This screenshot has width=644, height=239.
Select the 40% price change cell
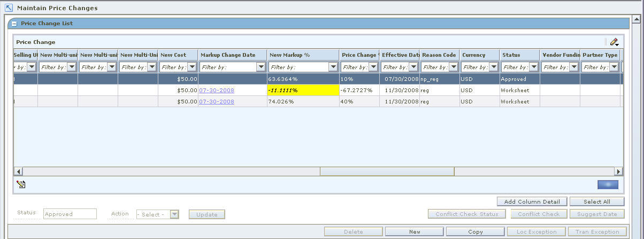[x=359, y=101]
